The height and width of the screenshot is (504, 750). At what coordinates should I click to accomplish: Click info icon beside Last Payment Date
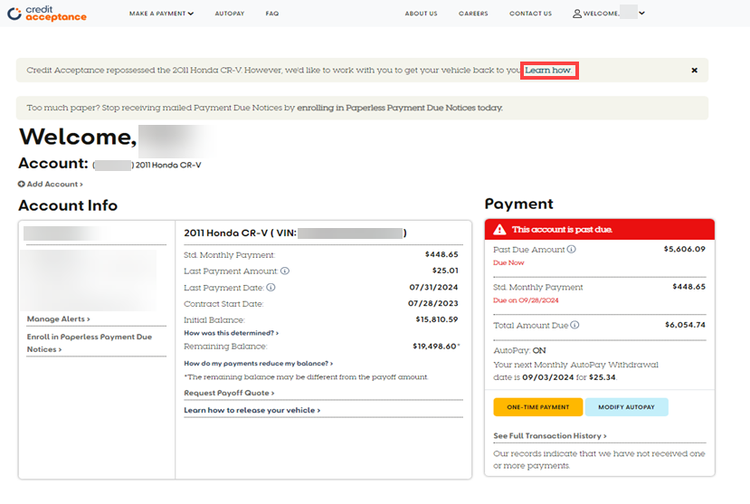click(x=271, y=287)
